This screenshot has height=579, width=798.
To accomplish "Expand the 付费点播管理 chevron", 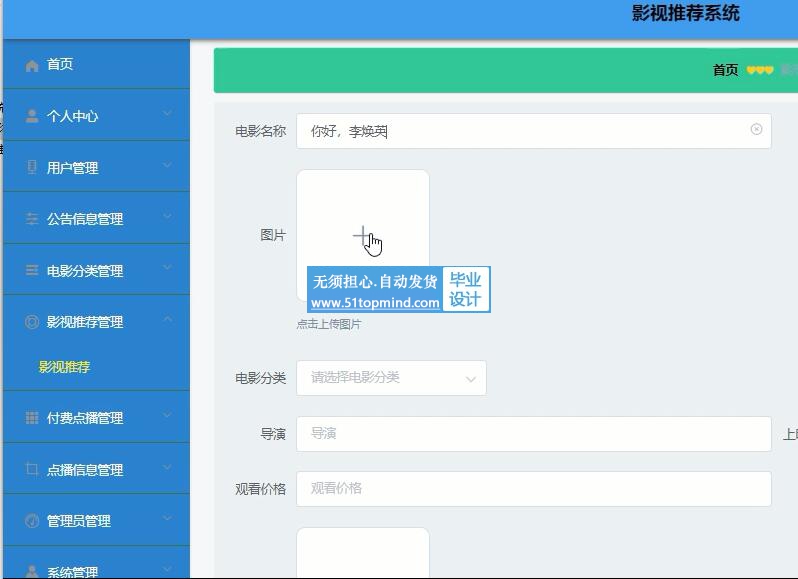I will coord(167,416).
